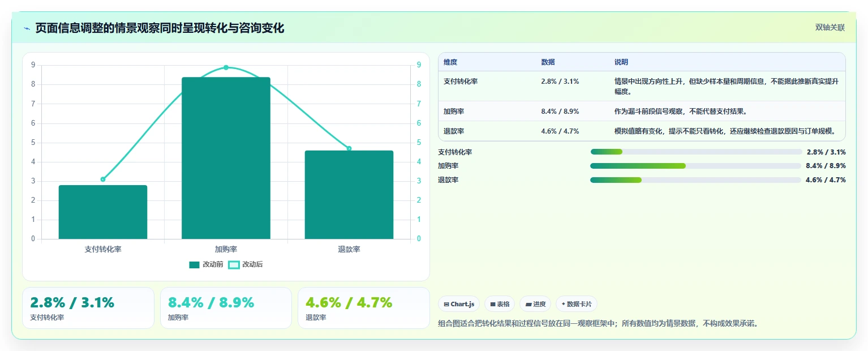The image size is (868, 351).
Task: Click the 支付转化率 cell in table
Action: [x=461, y=82]
